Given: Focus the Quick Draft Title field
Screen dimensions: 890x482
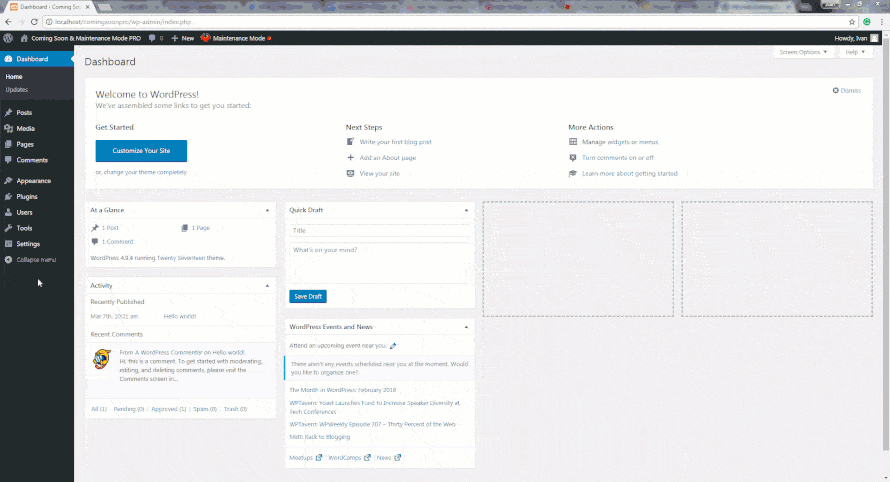Looking at the screenshot, I should 380,230.
